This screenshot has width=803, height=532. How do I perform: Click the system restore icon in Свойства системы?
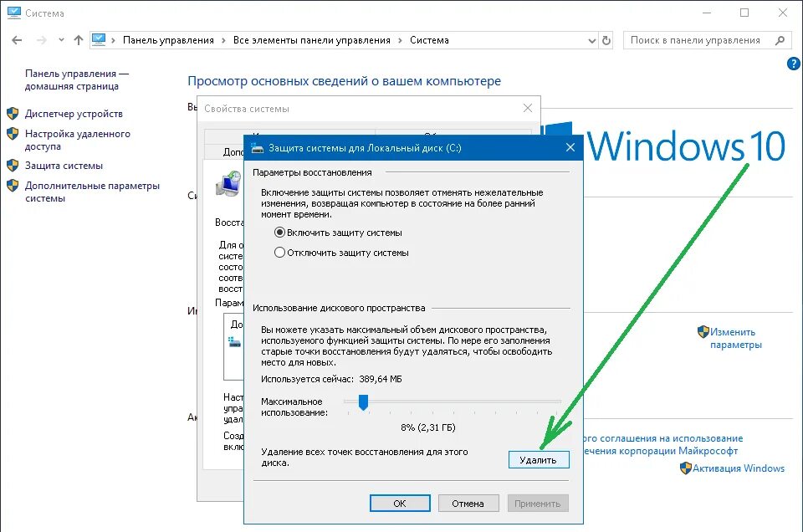click(228, 184)
